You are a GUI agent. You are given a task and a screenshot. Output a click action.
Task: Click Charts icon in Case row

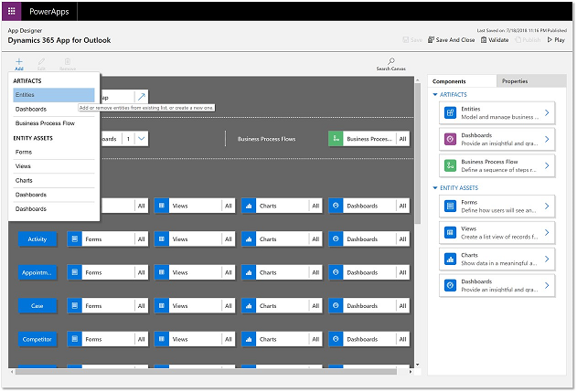(249, 305)
